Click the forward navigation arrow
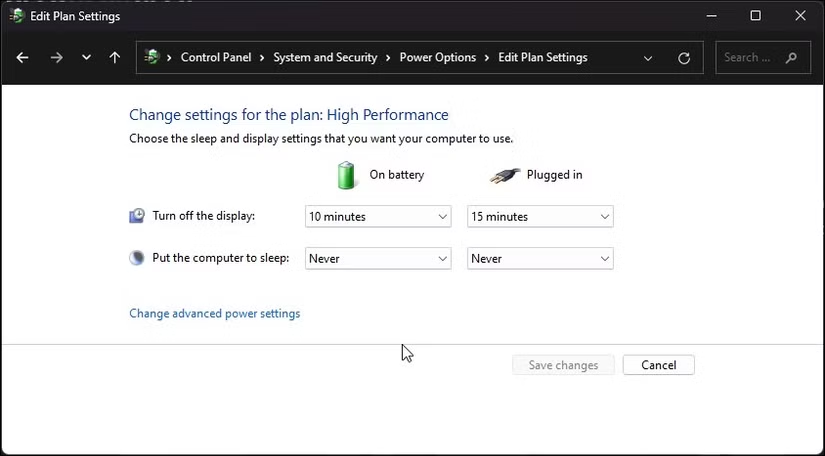825x456 pixels. tap(56, 57)
